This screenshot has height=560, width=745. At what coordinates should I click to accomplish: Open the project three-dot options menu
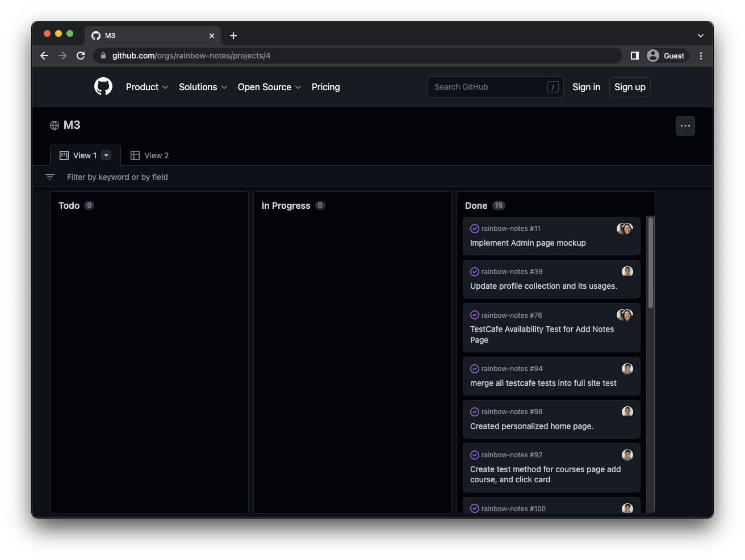coord(685,126)
